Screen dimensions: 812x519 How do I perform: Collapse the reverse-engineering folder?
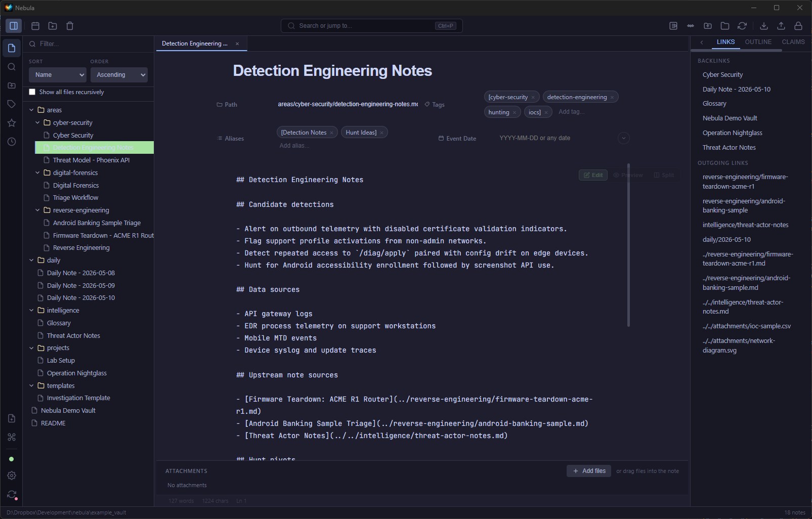point(37,210)
